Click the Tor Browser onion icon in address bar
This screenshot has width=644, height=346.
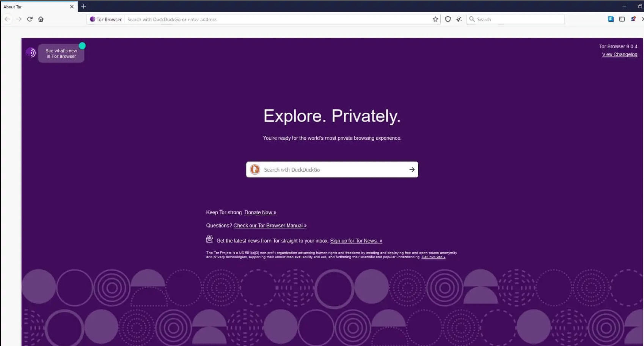(x=92, y=19)
